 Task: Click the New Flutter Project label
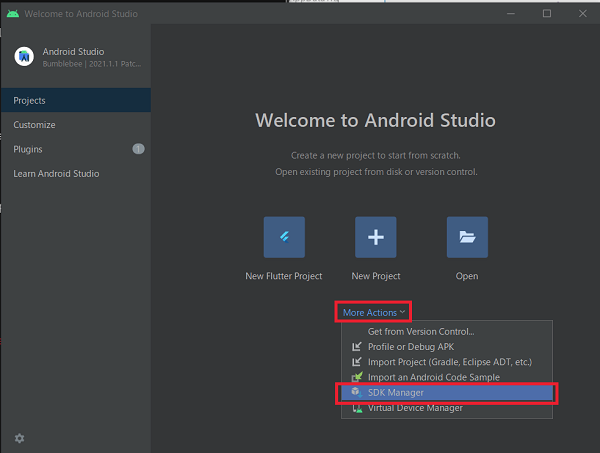click(x=284, y=276)
